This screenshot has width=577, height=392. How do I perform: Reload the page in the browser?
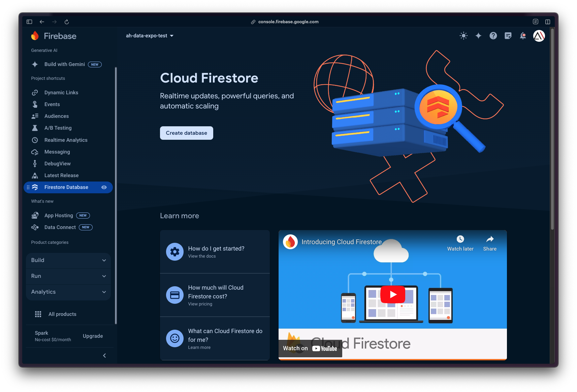coord(67,22)
